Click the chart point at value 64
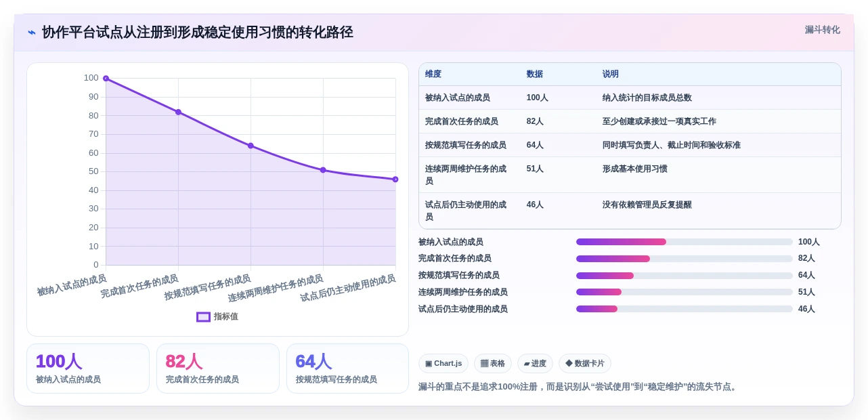 point(251,146)
